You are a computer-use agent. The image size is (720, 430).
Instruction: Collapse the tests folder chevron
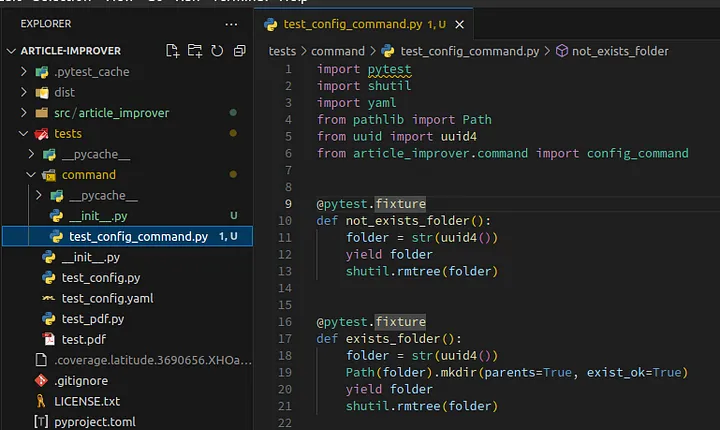click(23, 134)
